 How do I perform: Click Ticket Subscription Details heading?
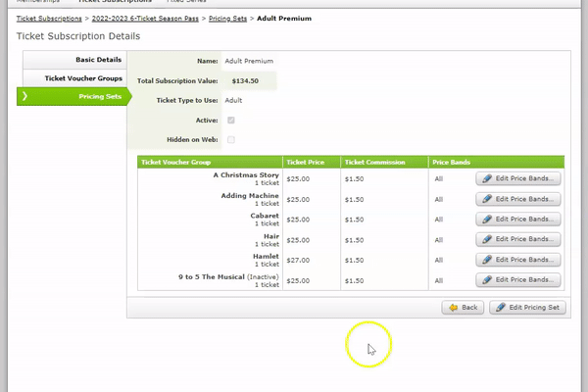(78, 36)
